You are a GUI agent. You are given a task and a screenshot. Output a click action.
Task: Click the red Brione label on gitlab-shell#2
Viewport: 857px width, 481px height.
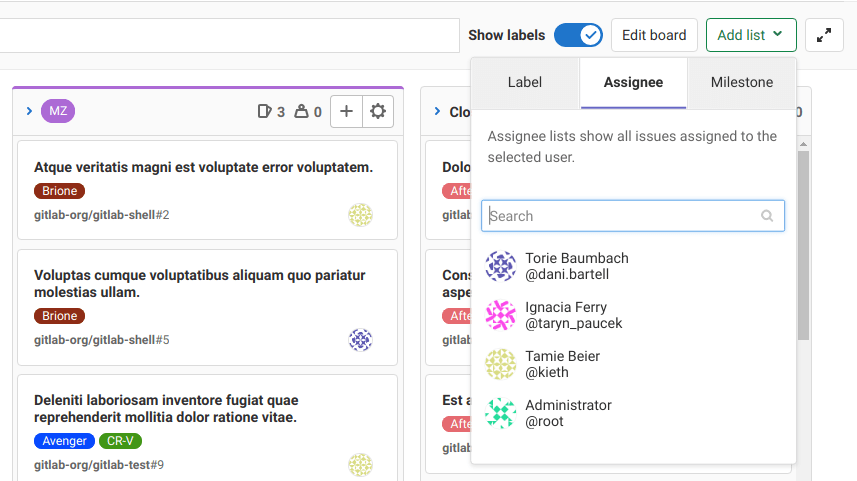click(60, 191)
